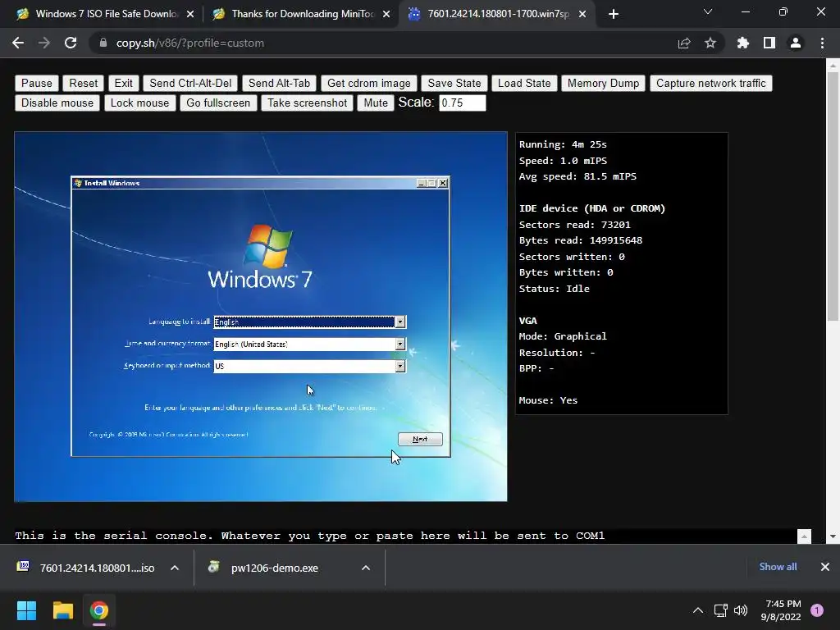
Task: Click the serial console text area
Action: [x=405, y=536]
